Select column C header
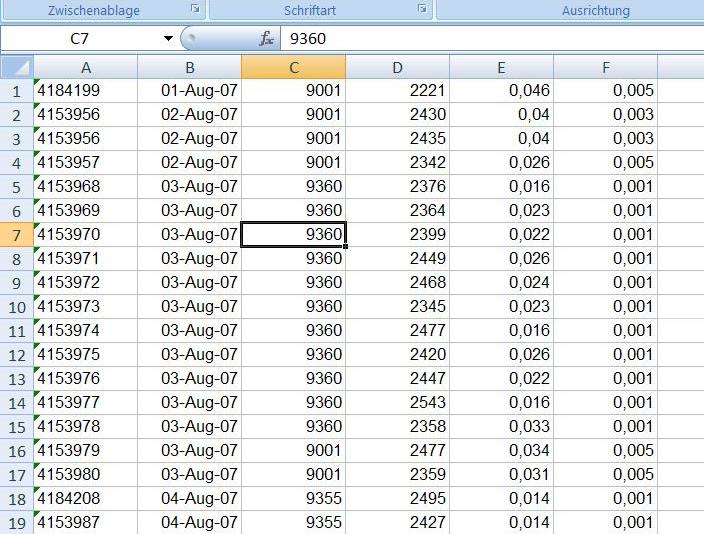704x534 pixels. 294,67
